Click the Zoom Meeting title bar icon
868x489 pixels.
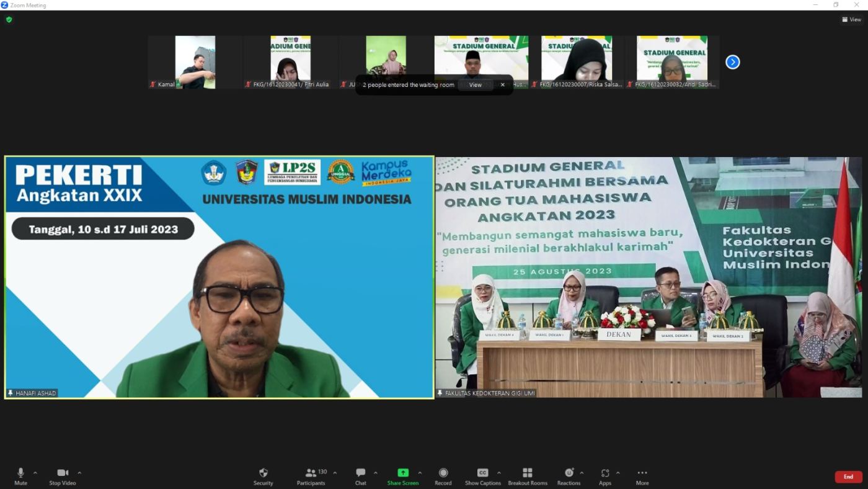[x=4, y=5]
